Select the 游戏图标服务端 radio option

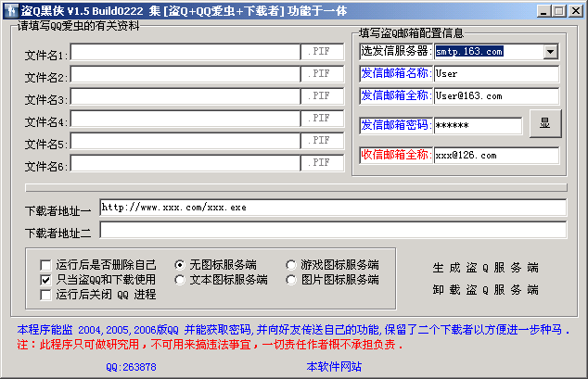coord(291,264)
